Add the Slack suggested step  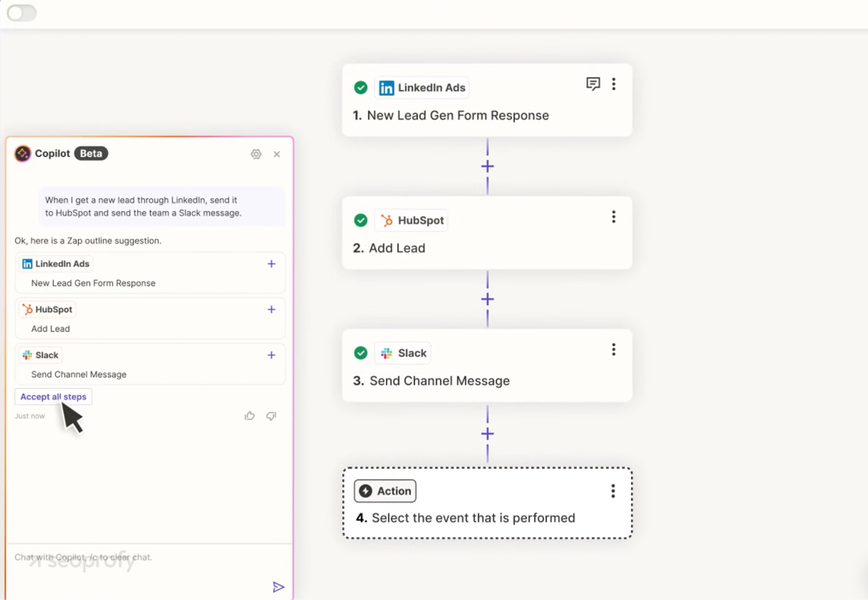click(x=271, y=355)
